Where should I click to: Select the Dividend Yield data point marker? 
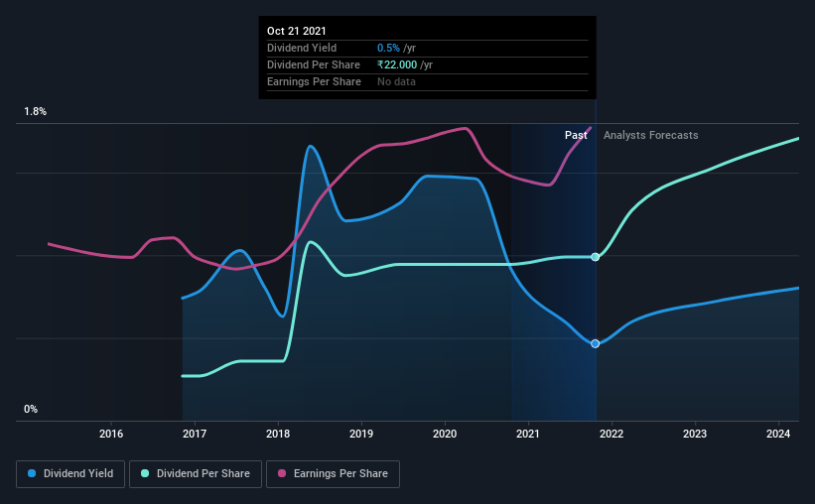(596, 343)
